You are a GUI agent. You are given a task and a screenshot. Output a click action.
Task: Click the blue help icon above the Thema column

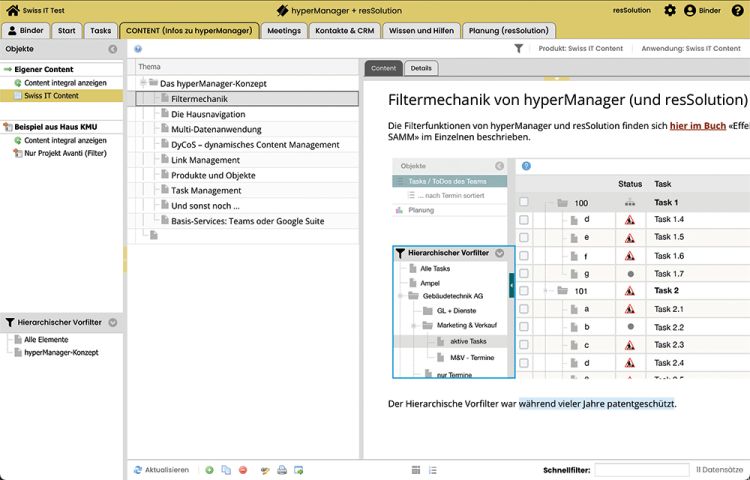coord(138,49)
